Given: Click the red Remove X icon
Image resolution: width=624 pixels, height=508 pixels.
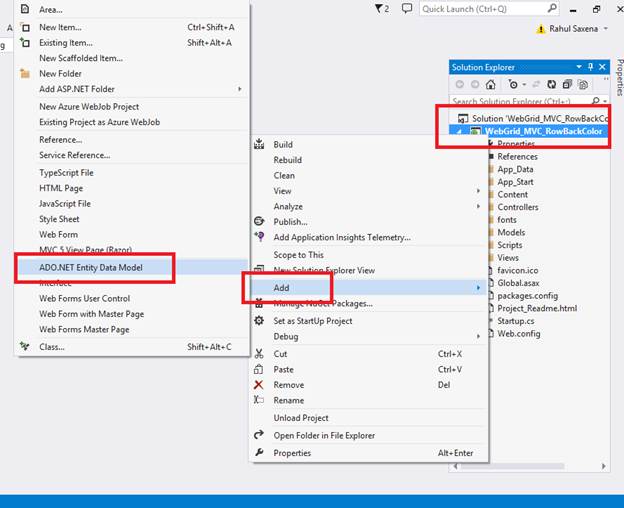Looking at the screenshot, I should tap(258, 384).
